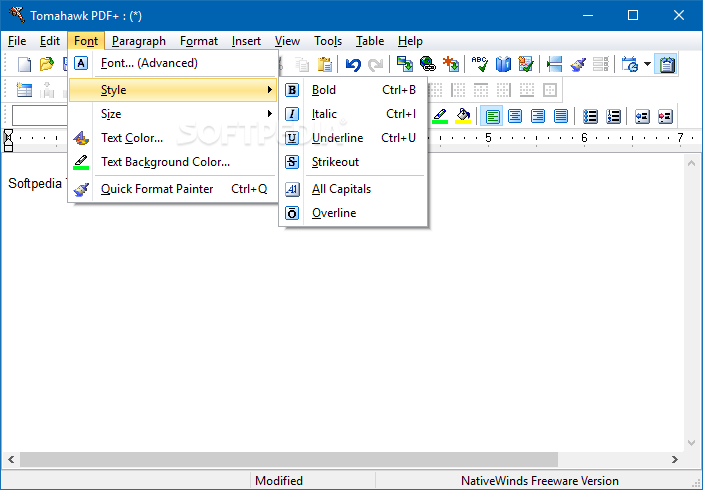Viewport: 703px width, 490px height.
Task: Click the Open folder toolbar icon
Action: pyautogui.click(x=47, y=65)
